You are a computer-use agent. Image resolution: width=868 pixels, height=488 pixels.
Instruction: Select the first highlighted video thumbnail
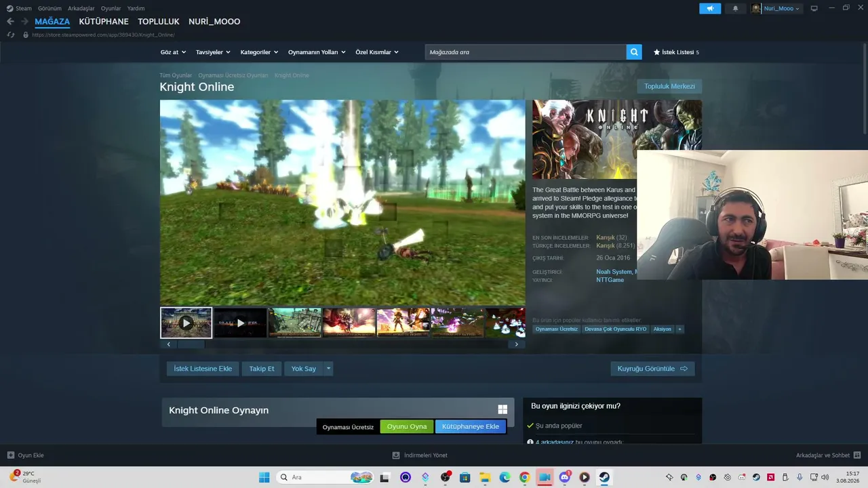click(186, 323)
